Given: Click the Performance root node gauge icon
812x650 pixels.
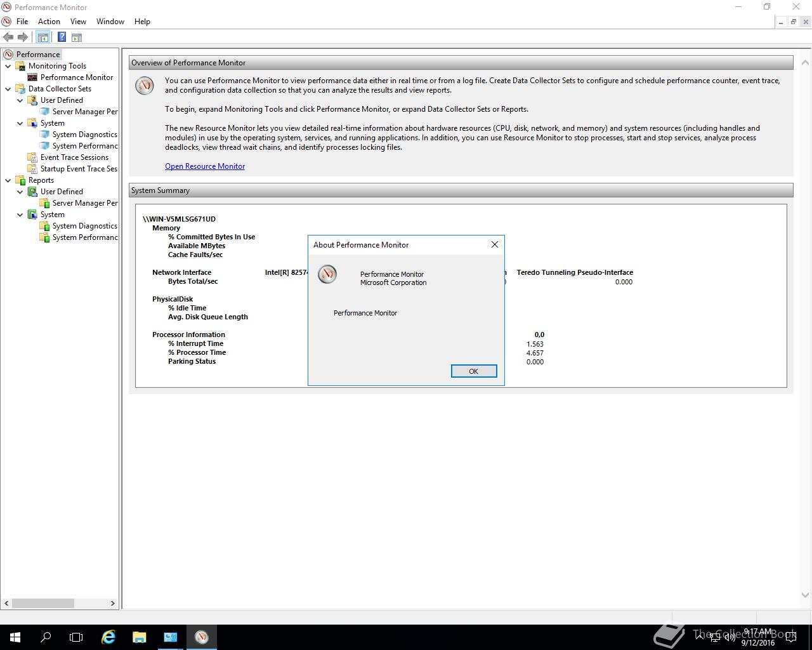Looking at the screenshot, I should [x=8, y=55].
